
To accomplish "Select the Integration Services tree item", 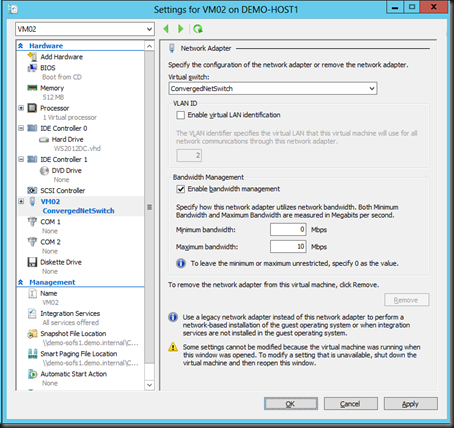I will 70,314.
